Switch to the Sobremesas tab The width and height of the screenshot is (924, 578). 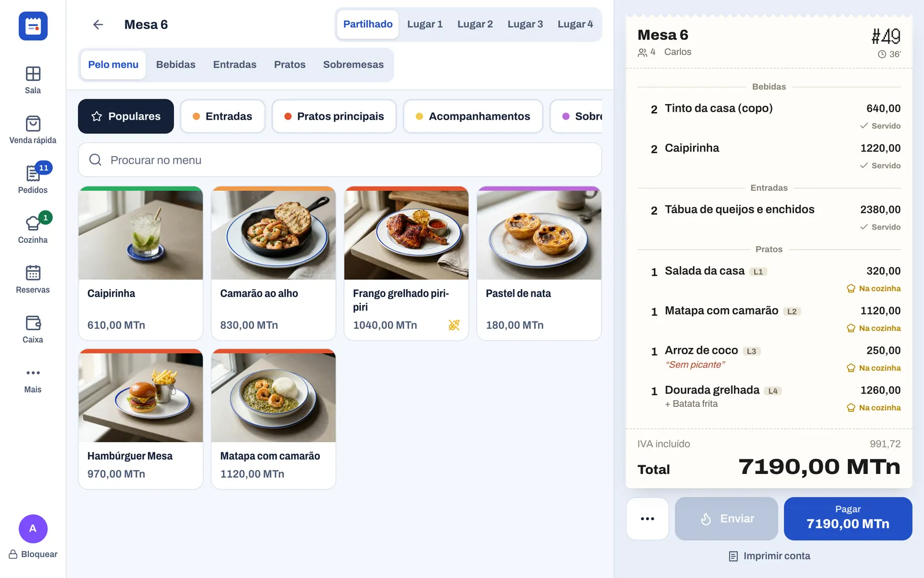tap(353, 65)
